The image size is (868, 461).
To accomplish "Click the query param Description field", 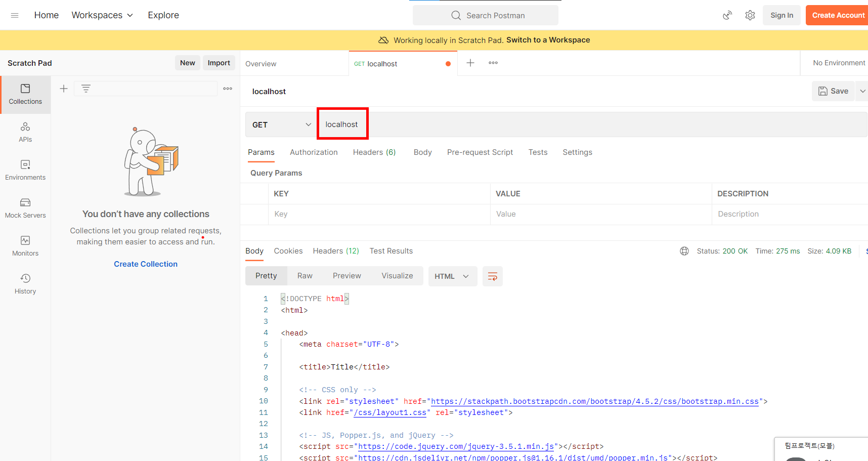I will tap(790, 214).
